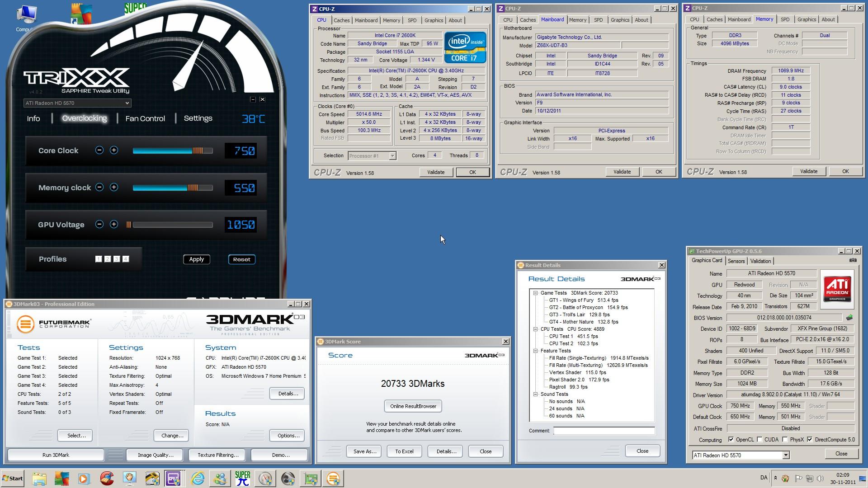Click the GPU-Z screenshot camera icon

click(853, 260)
